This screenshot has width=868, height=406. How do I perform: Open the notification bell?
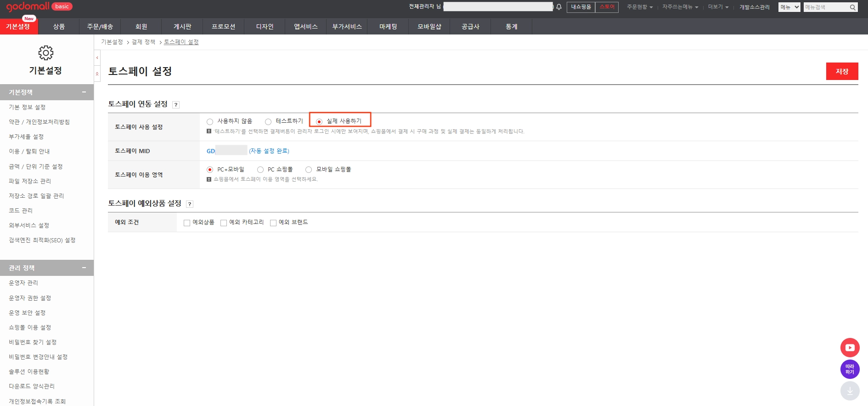(x=559, y=7)
